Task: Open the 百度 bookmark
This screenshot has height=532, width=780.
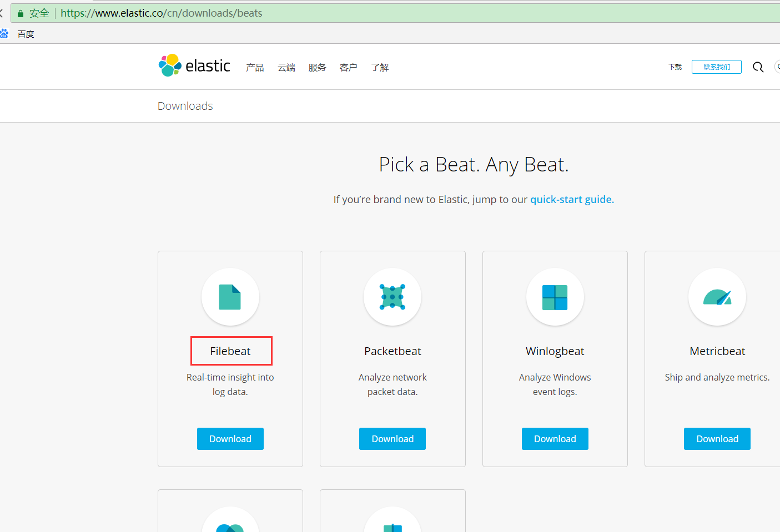Action: pyautogui.click(x=26, y=34)
